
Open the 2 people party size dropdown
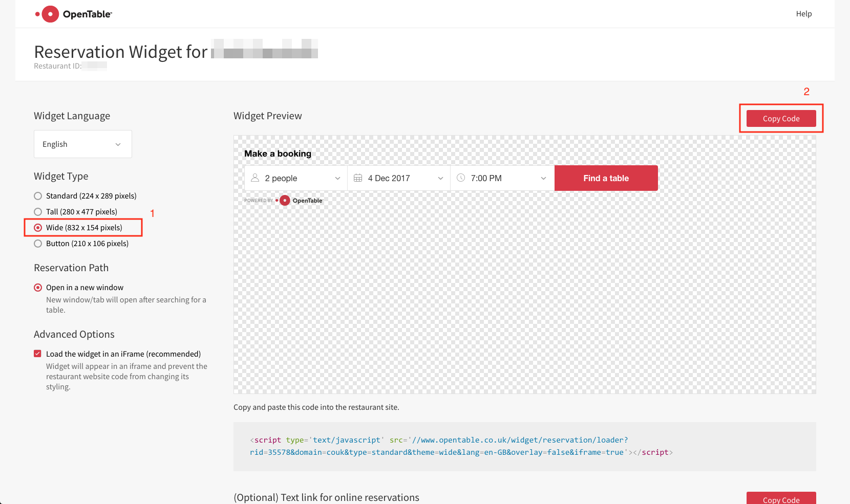pos(295,178)
